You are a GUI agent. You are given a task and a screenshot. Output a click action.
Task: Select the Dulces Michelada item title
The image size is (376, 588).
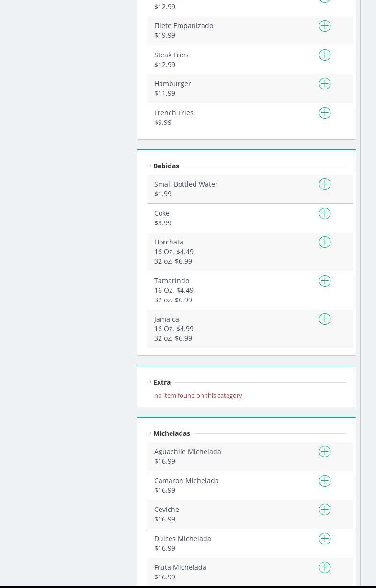[182, 539]
